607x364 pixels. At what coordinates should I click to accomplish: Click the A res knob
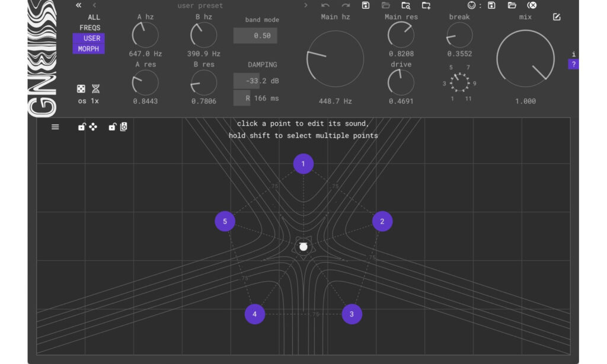coord(145,82)
